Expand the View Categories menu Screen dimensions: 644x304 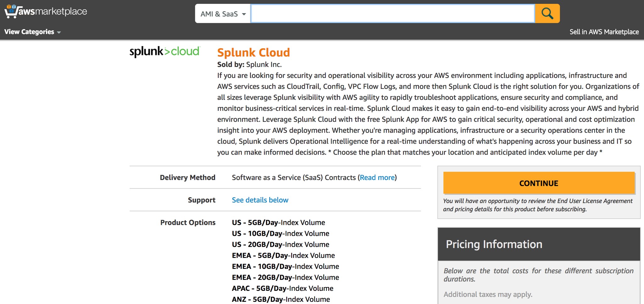point(32,32)
